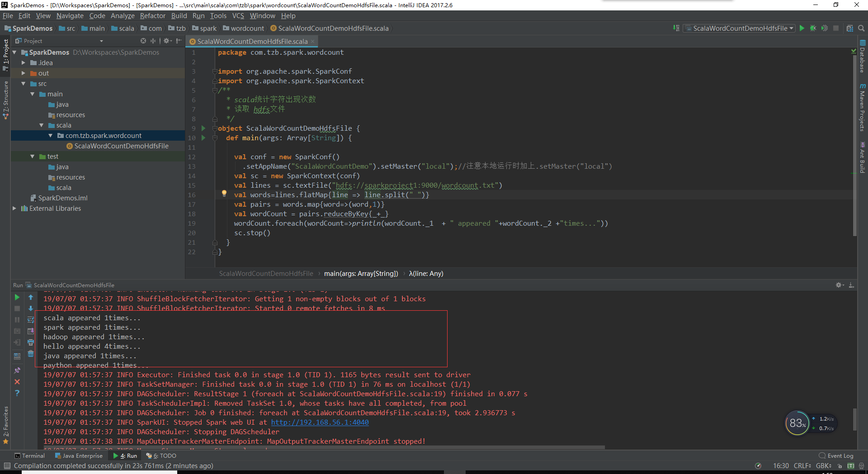Clear the Run console with the trash icon
This screenshot has width=868, height=474.
(30, 354)
